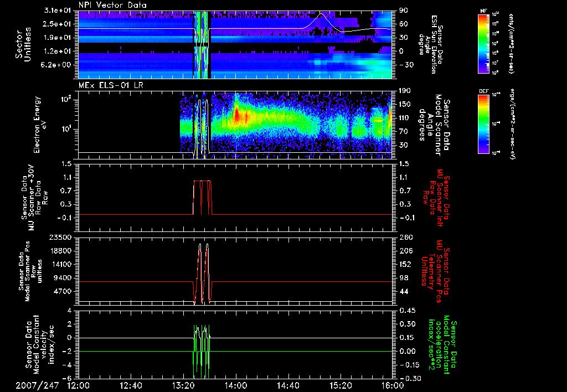The height and width of the screenshot is (392, 567).
Task: Click the 98 telemetry tick value
Action: 404,278
